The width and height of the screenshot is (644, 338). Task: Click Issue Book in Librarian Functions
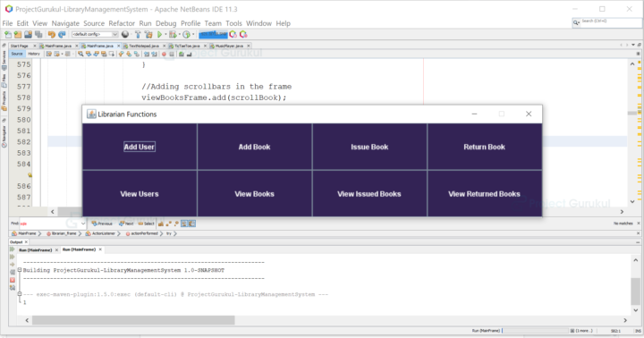[x=369, y=147]
